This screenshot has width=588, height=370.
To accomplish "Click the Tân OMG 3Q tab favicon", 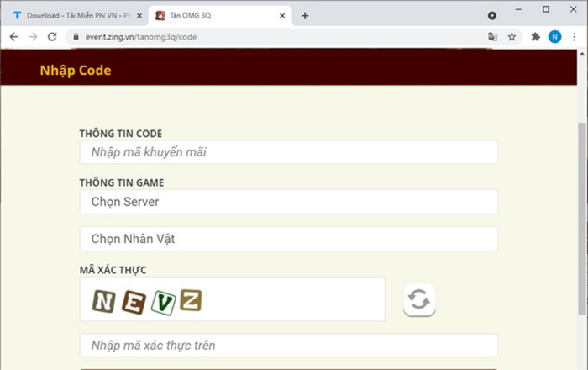I will [x=160, y=16].
